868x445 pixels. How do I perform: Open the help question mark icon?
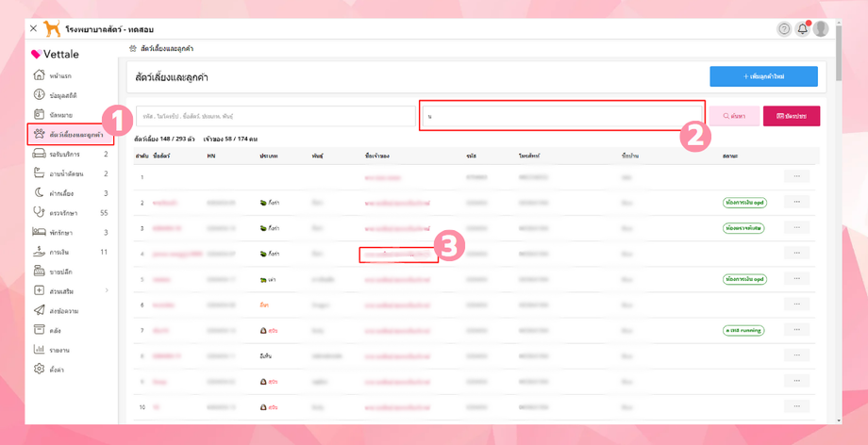pyautogui.click(x=784, y=29)
